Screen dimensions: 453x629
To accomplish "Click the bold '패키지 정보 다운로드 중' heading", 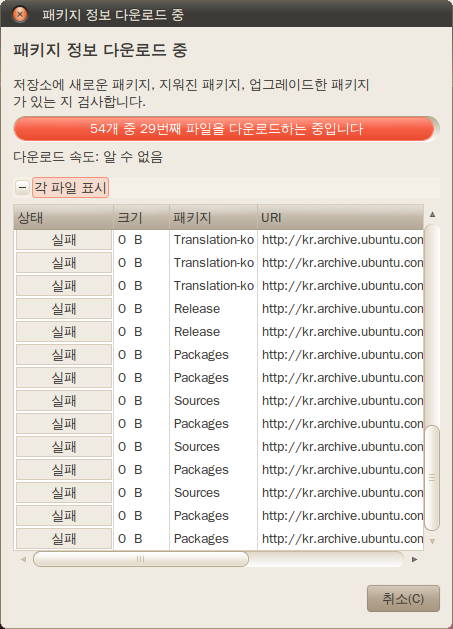I will pyautogui.click(x=100, y=50).
